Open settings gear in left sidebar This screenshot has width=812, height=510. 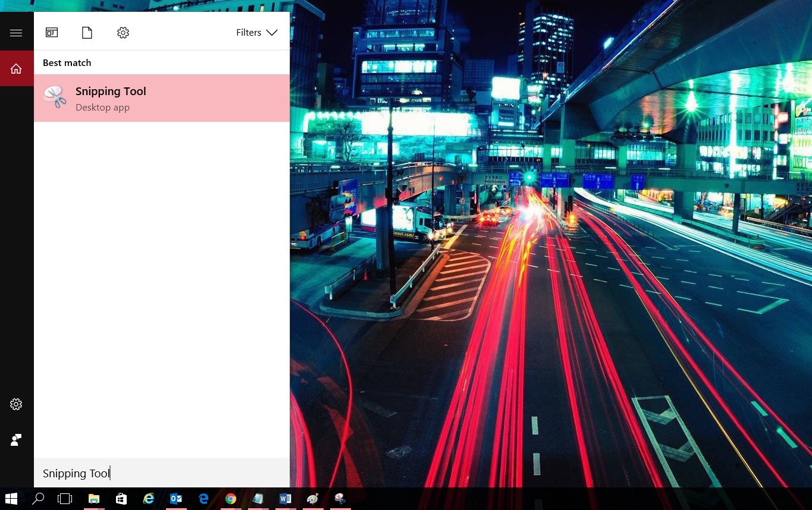16,404
